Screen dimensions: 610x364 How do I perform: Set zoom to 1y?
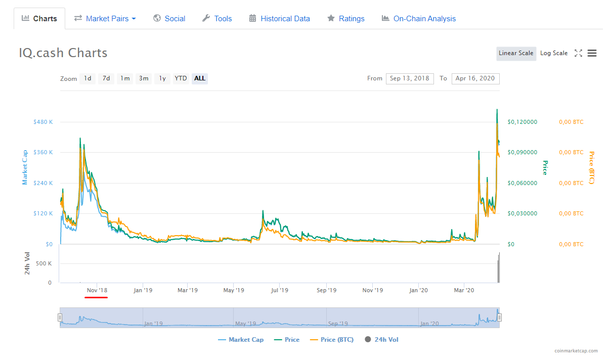[162, 78]
